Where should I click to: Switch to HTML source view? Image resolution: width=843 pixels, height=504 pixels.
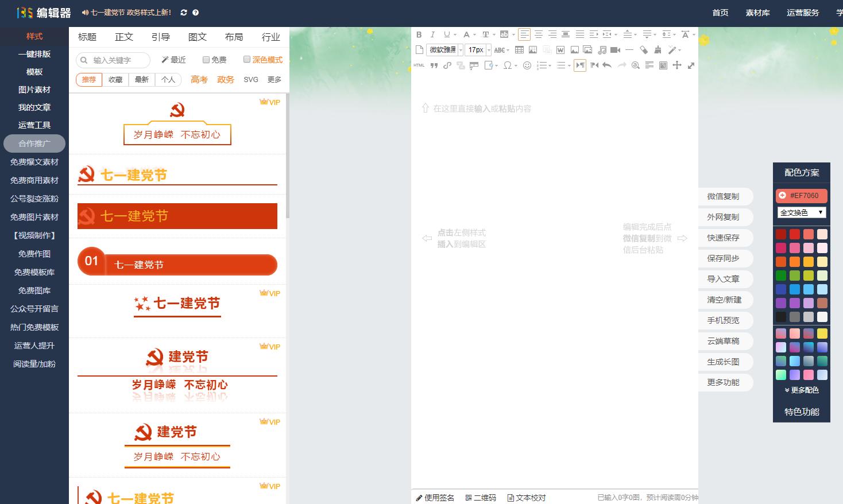(419, 65)
